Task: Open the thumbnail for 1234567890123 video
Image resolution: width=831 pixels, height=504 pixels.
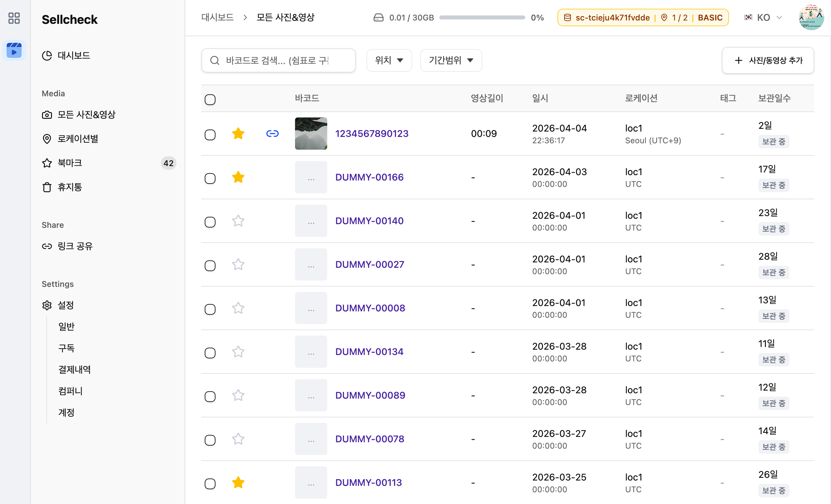Action: coord(310,134)
